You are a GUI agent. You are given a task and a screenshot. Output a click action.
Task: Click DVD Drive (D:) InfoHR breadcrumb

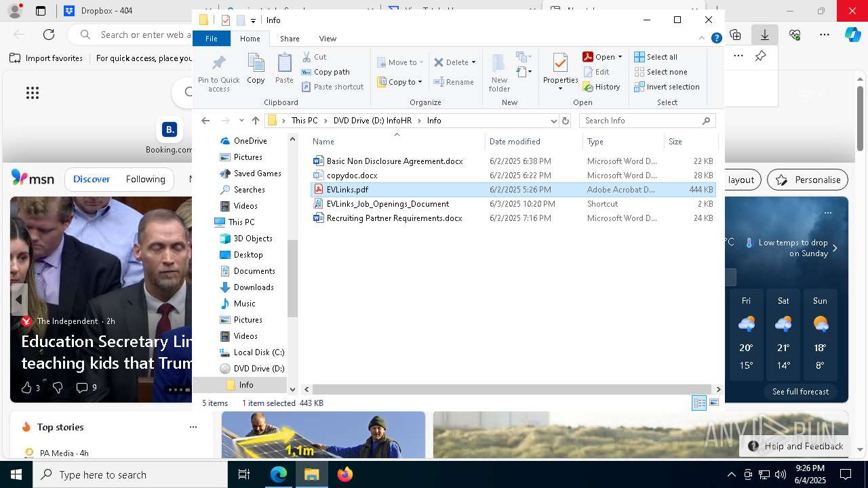[372, 121]
